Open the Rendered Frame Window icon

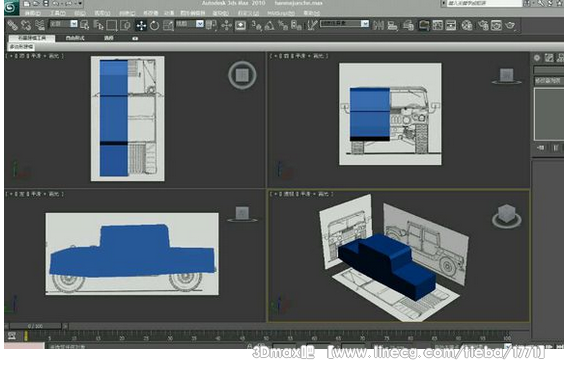[x=496, y=25]
